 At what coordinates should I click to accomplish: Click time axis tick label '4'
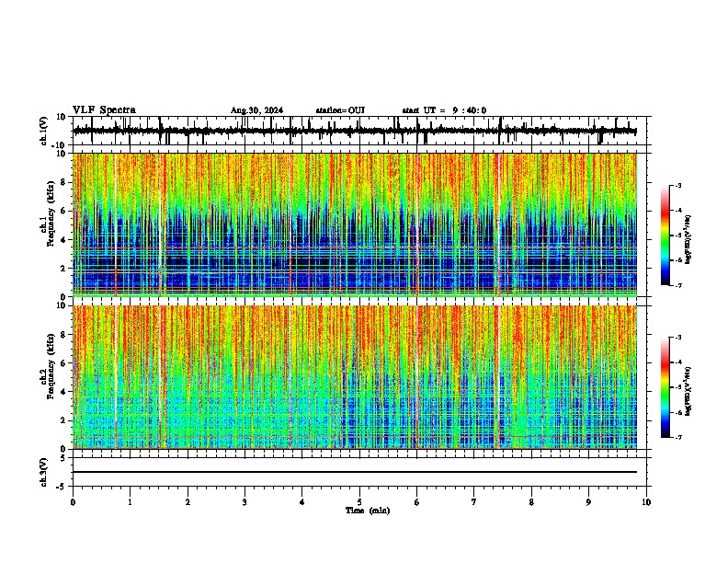point(302,502)
